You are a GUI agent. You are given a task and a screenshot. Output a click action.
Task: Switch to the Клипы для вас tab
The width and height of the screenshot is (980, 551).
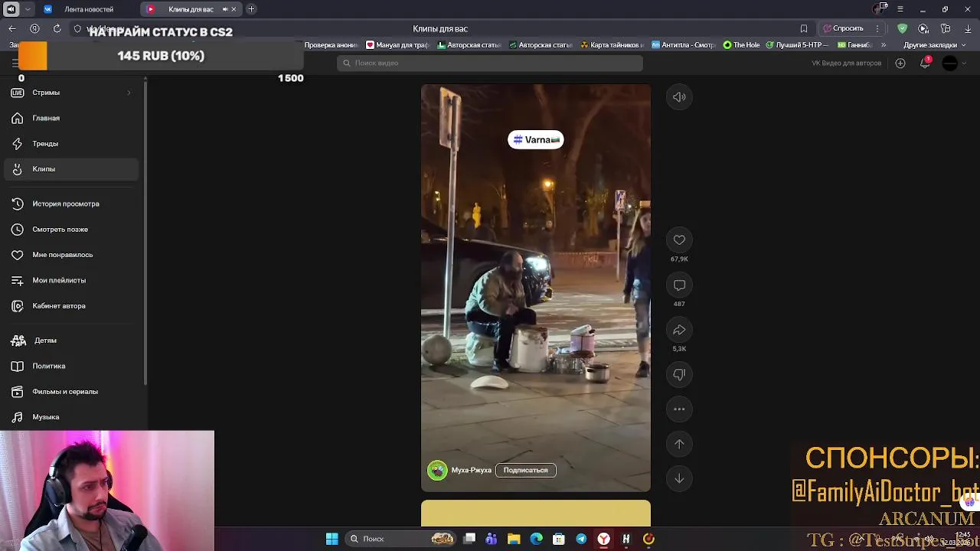pyautogui.click(x=191, y=9)
